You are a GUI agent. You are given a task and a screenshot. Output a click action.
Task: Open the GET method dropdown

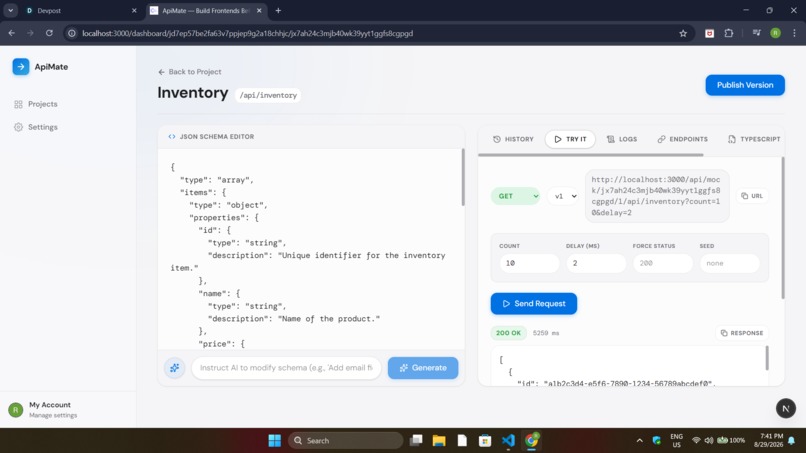pos(516,196)
